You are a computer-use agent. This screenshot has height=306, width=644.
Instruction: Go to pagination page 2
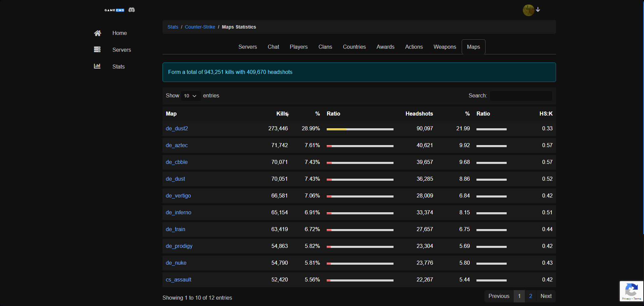tap(531, 296)
